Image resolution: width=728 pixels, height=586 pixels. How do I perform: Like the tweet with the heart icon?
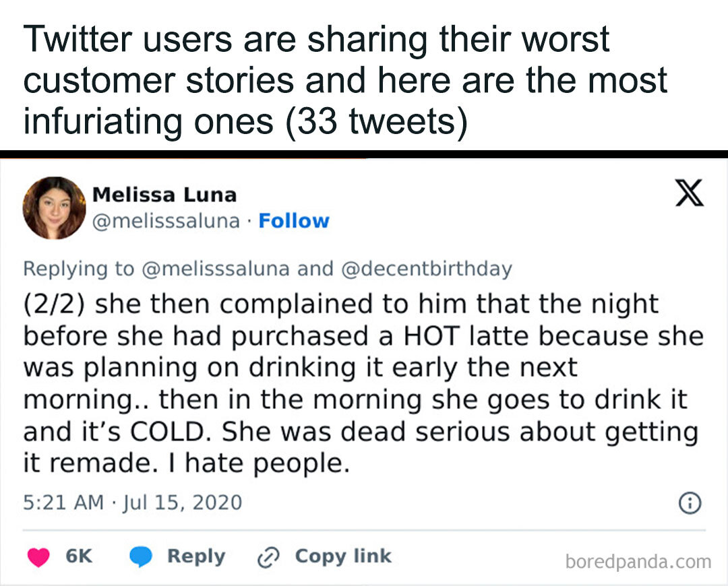(40, 556)
